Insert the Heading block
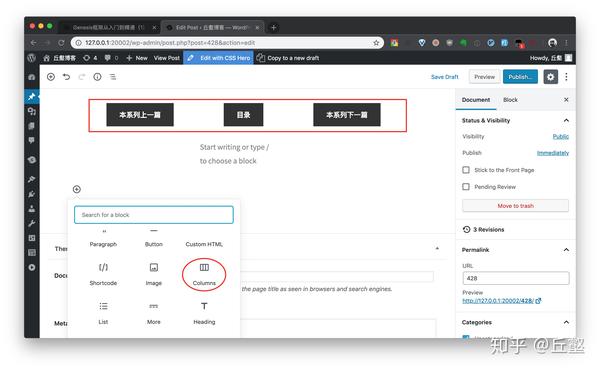The width and height of the screenshot is (600, 370). pyautogui.click(x=204, y=313)
